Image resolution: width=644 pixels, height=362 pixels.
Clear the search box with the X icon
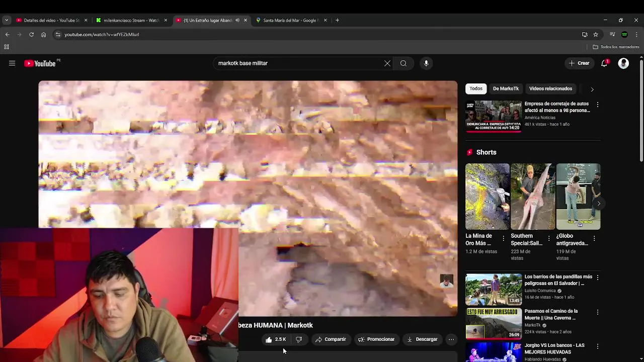click(x=387, y=63)
